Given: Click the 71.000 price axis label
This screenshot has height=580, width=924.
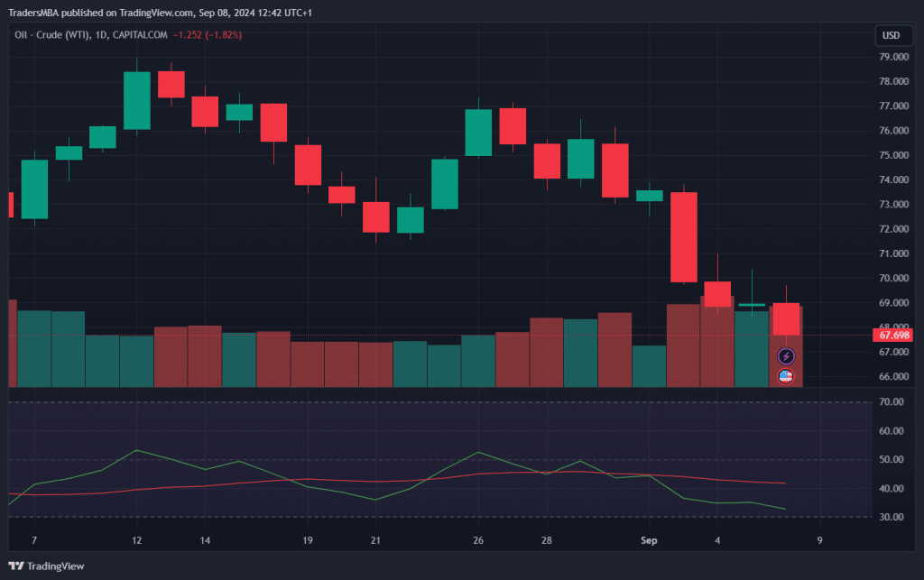Looking at the screenshot, I should coord(894,253).
